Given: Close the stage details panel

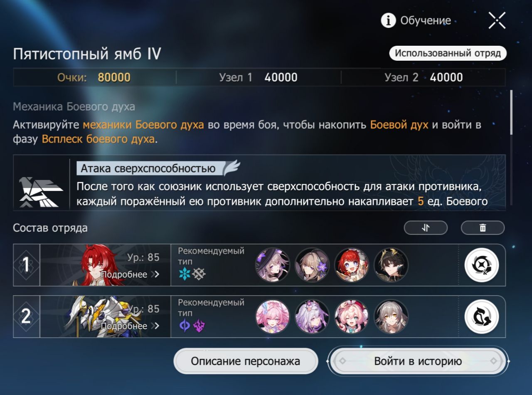Looking at the screenshot, I should 497,20.
